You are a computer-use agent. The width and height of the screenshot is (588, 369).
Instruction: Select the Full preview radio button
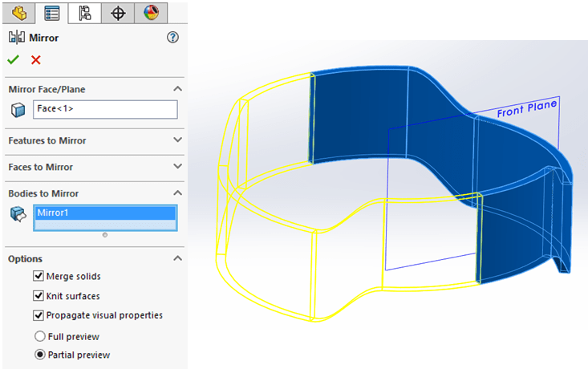pyautogui.click(x=39, y=336)
